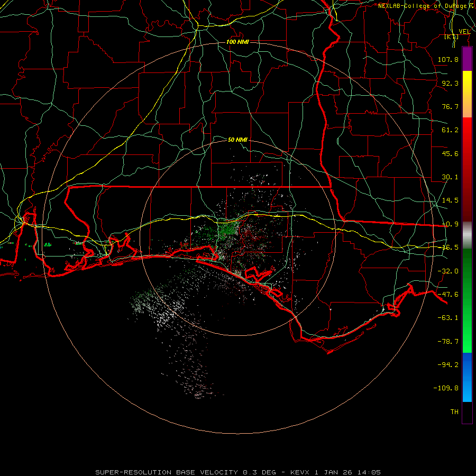
Task: Pick the gray band of the color bar
Action: click(467, 235)
